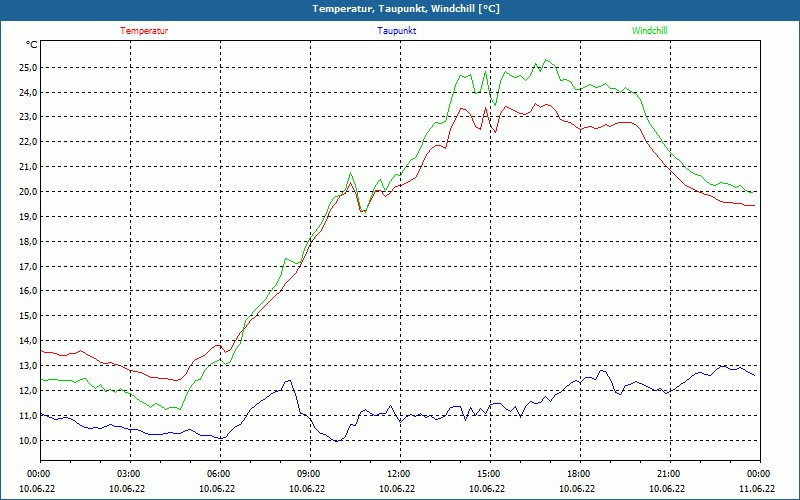The image size is (800, 500).
Task: Select the 21,0 y-axis value
Action: (28, 167)
